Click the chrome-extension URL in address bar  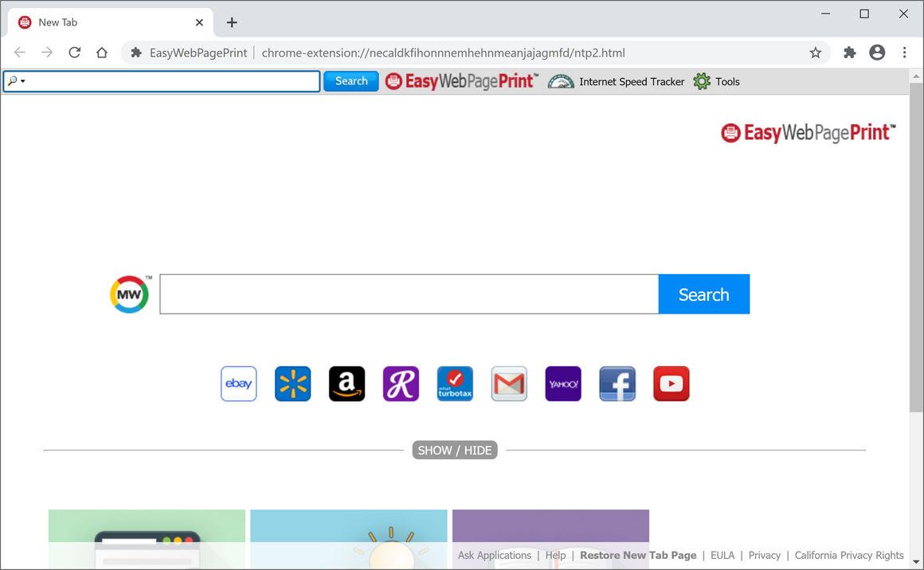pyautogui.click(x=443, y=53)
